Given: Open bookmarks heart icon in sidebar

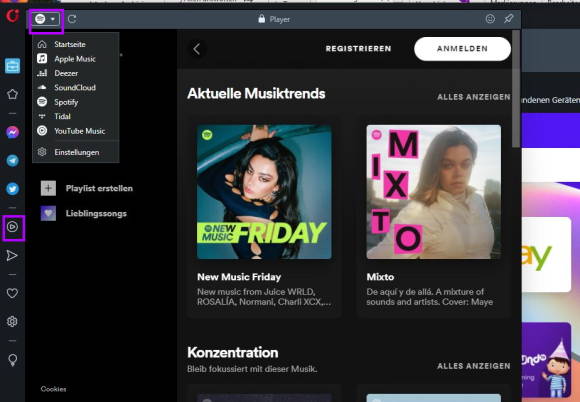Looking at the screenshot, I should pos(12,293).
